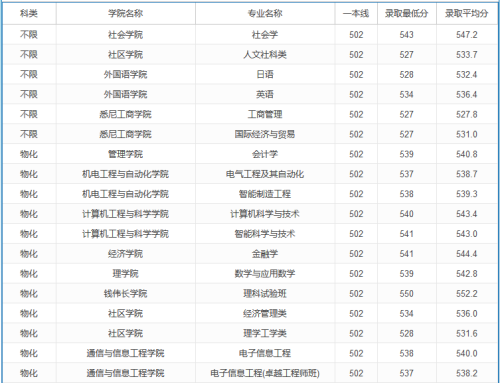Click the 学院名称 column header
This screenshot has width=500, height=383.
point(125,14)
